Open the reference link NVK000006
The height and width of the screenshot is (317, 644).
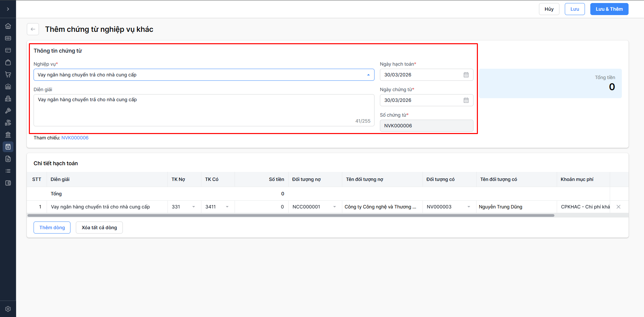pyautogui.click(x=75, y=138)
